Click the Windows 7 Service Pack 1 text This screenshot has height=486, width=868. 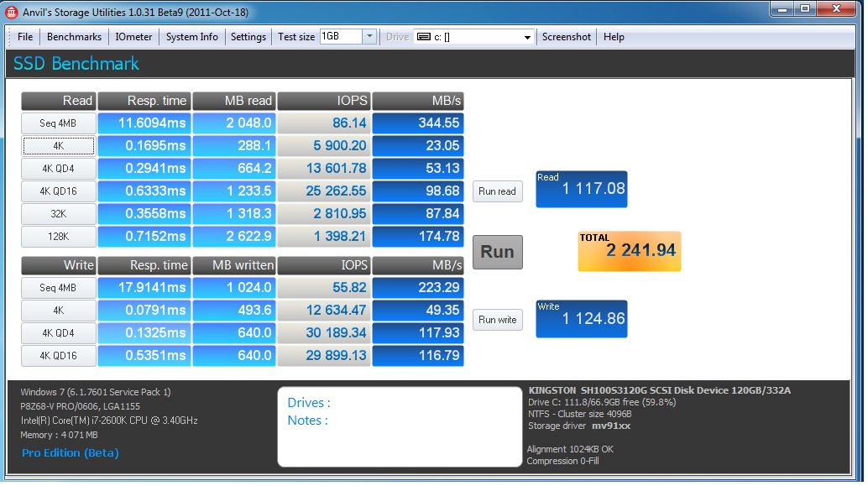tap(96, 393)
